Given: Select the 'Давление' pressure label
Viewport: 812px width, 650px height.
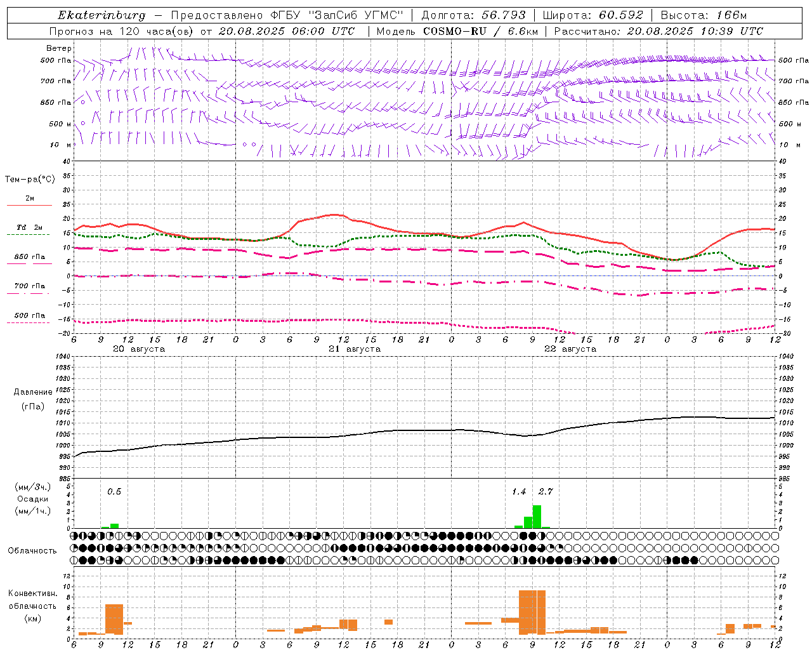Looking at the screenshot, I should (32, 392).
